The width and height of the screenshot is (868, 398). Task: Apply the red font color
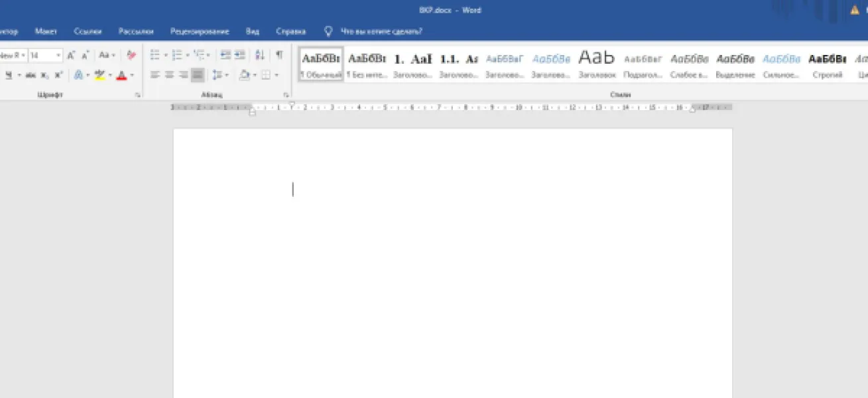[x=122, y=75]
